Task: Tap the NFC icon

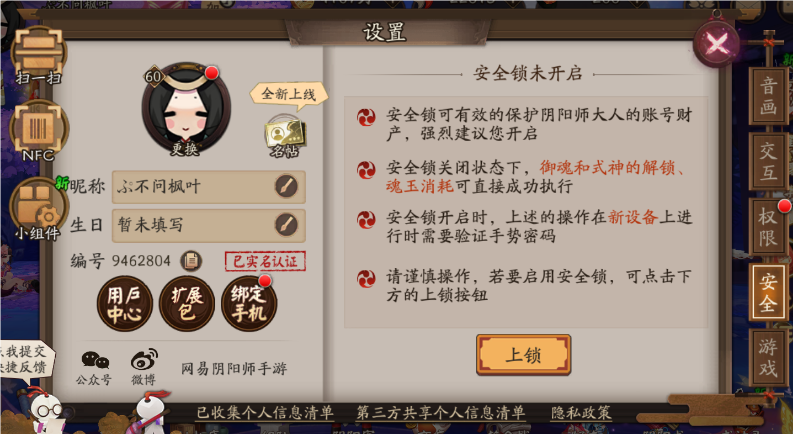Action: [x=38, y=131]
